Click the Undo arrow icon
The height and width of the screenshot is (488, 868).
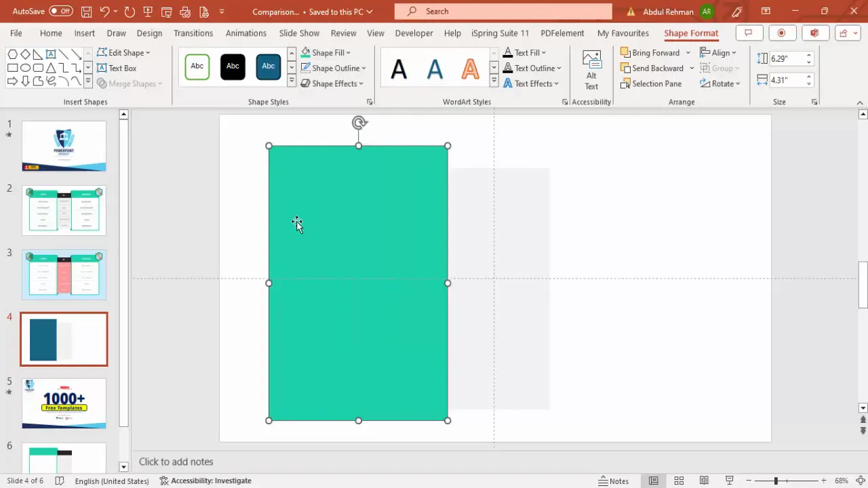pyautogui.click(x=104, y=12)
